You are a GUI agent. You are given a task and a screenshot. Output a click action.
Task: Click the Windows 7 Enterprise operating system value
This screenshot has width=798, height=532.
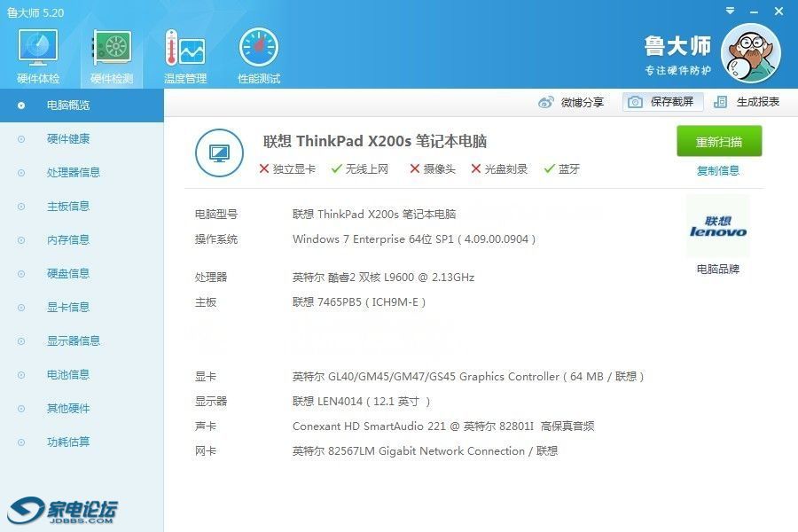(414, 239)
